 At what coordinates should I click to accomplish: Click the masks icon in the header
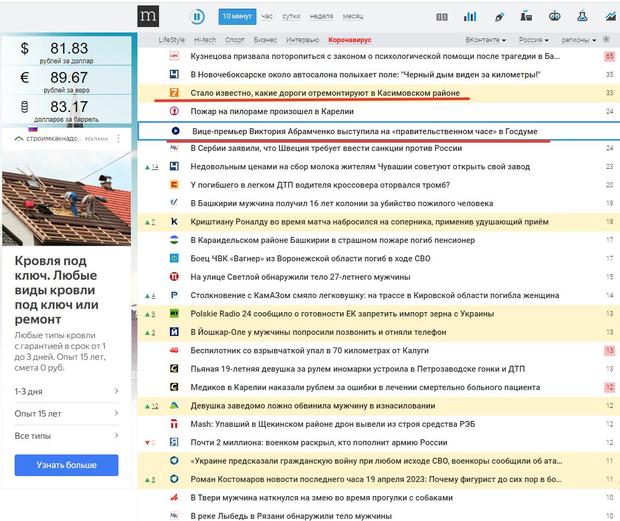(554, 16)
